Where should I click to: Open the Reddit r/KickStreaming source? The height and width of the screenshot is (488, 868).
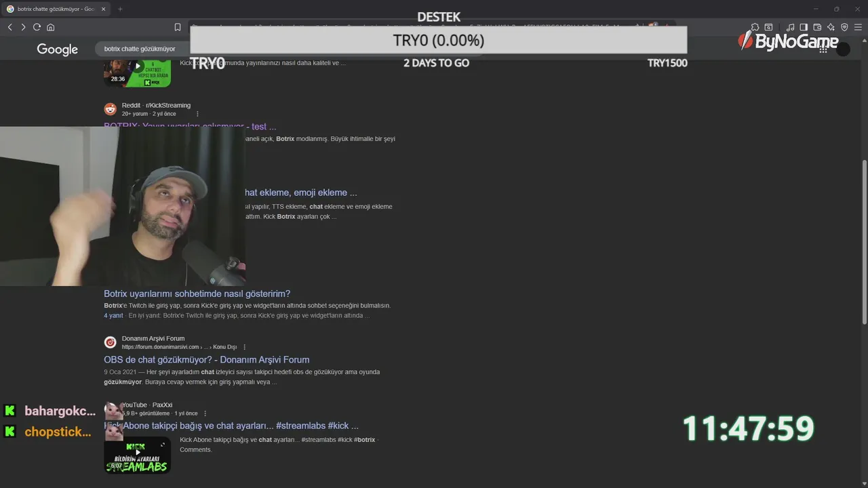point(156,105)
